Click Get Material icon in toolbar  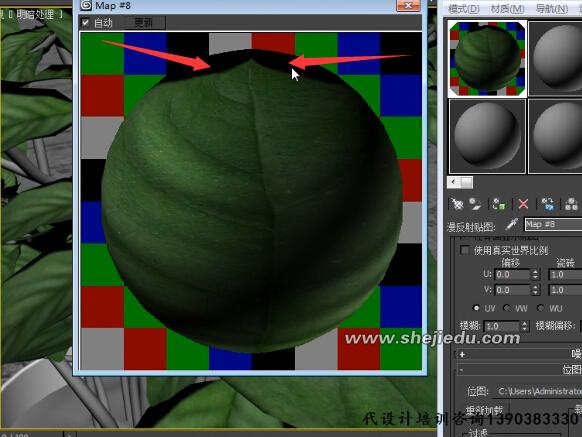coord(458,203)
